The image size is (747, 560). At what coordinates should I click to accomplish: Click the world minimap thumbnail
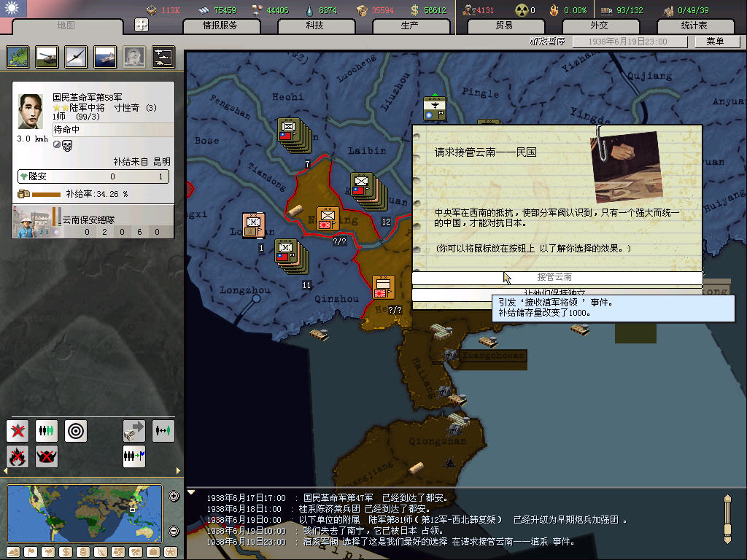85,513
